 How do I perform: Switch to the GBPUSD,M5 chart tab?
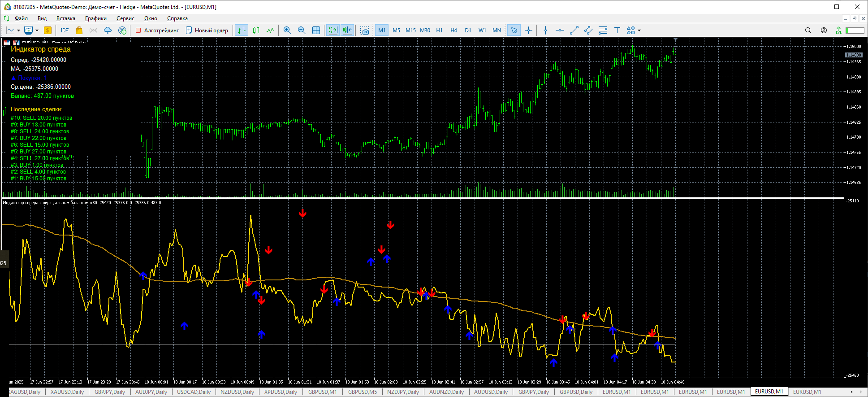click(x=363, y=392)
